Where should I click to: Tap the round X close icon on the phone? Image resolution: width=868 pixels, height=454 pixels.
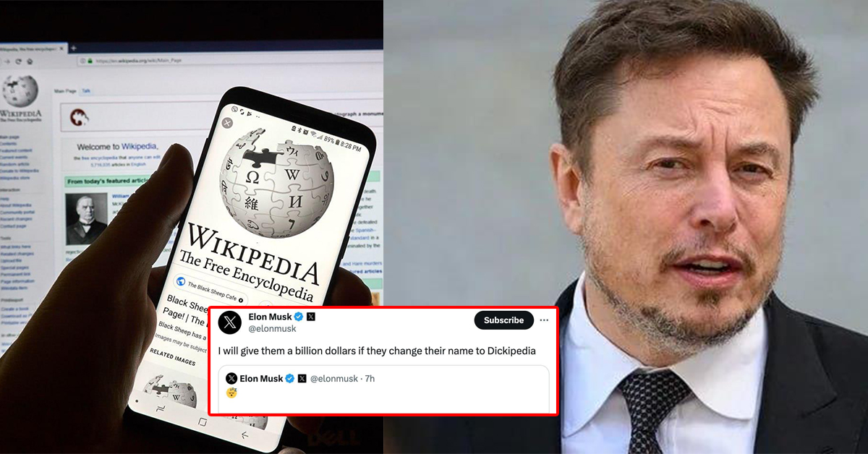(227, 123)
